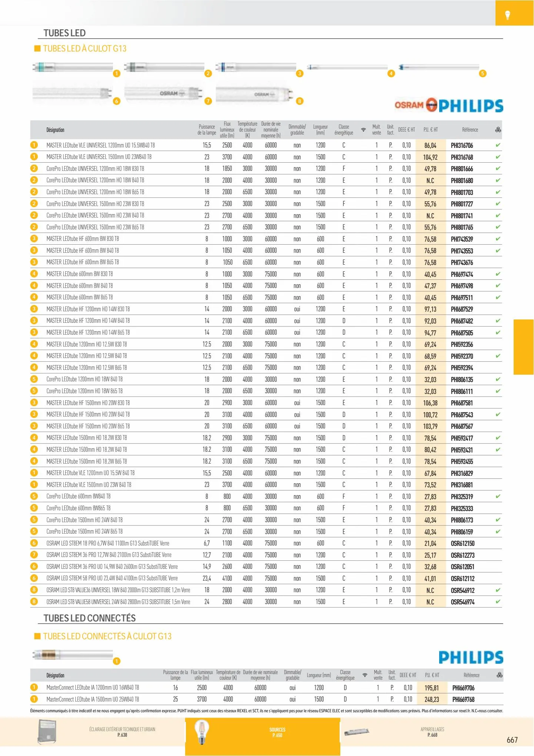Click the wifi icon in connected tubes header
Image resolution: width=534 pixels, height=756 pixels.
point(365,675)
